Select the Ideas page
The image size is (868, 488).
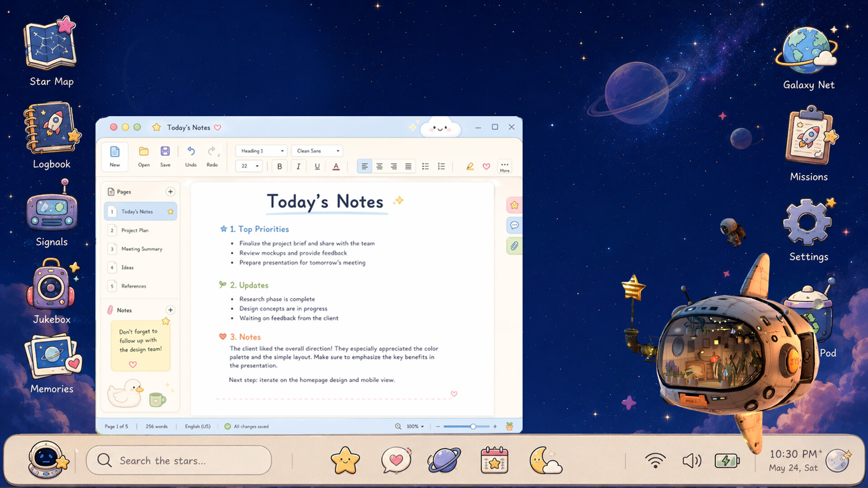click(x=141, y=267)
